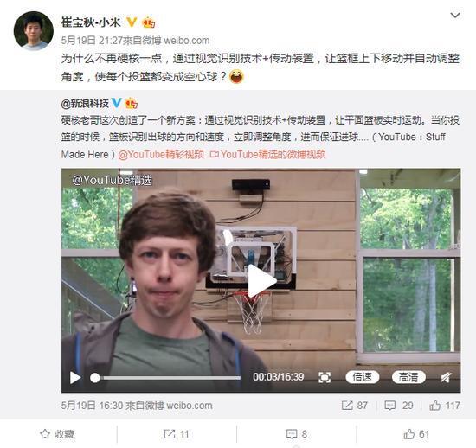This screenshot has width=476, height=448.
Task: Open the 崔宝秋-小米 username link
Action: point(91,22)
